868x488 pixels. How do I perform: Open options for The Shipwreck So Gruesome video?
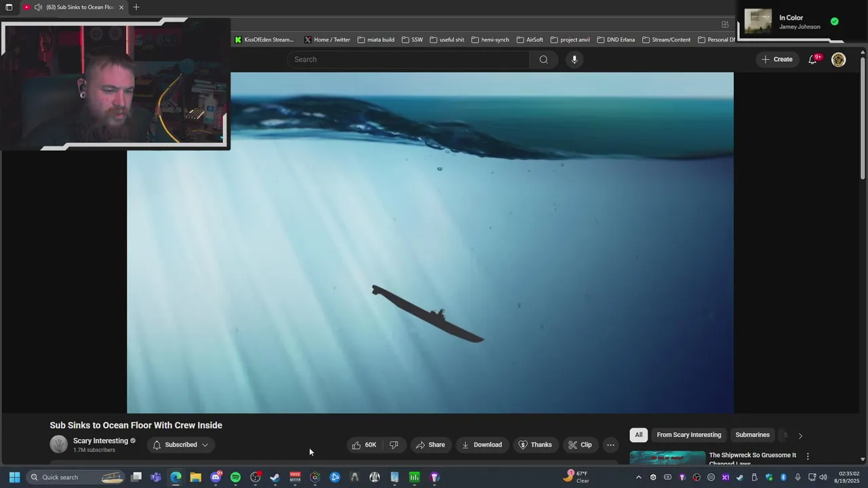(x=808, y=457)
